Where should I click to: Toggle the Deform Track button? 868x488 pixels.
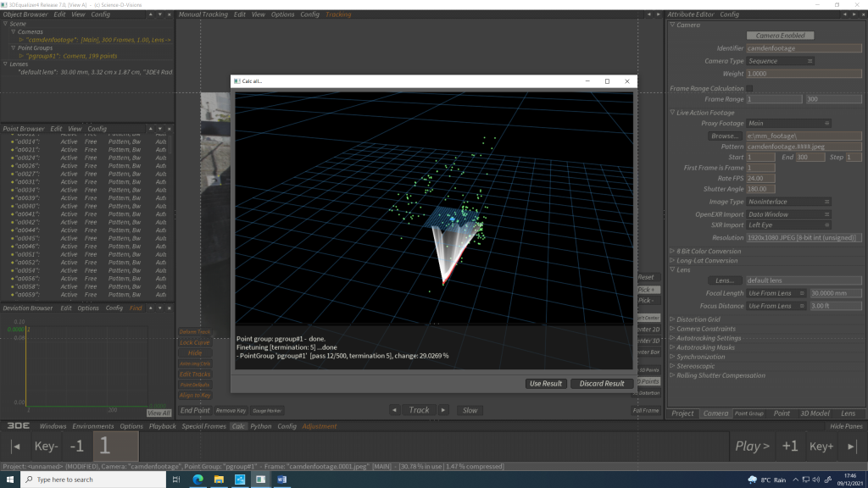point(195,332)
